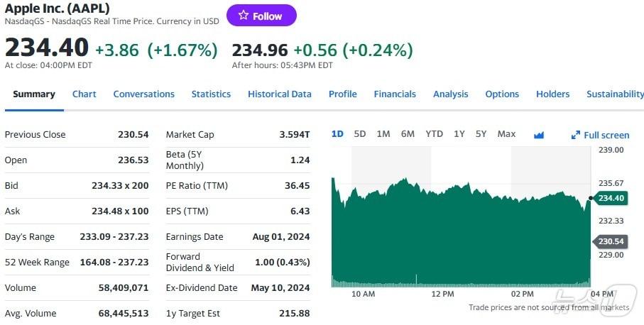Expand chart with Full screen icon

coord(601,135)
